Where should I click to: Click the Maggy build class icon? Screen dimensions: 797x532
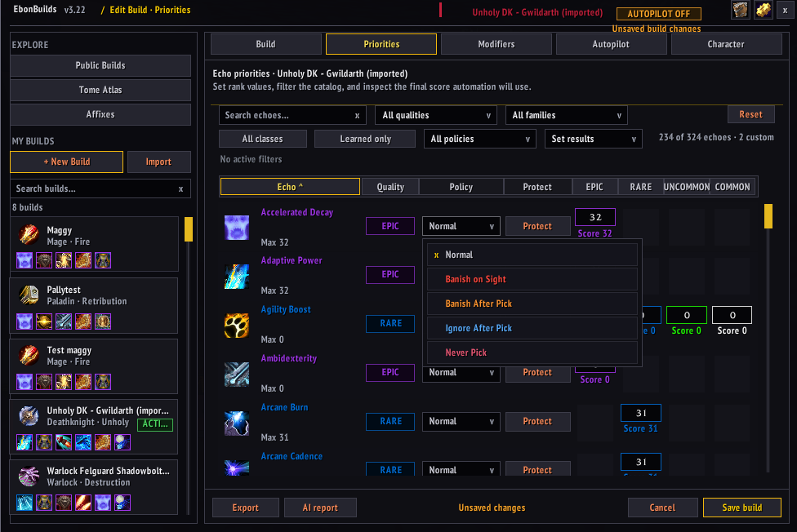tap(29, 235)
